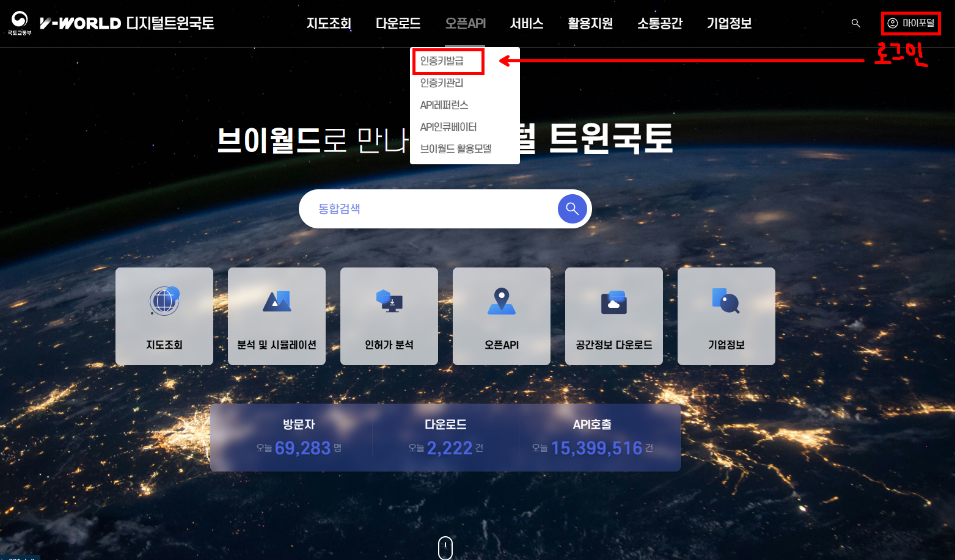Open the header search magnifier icon
Screen dimensions: 955x560
[x=855, y=23]
